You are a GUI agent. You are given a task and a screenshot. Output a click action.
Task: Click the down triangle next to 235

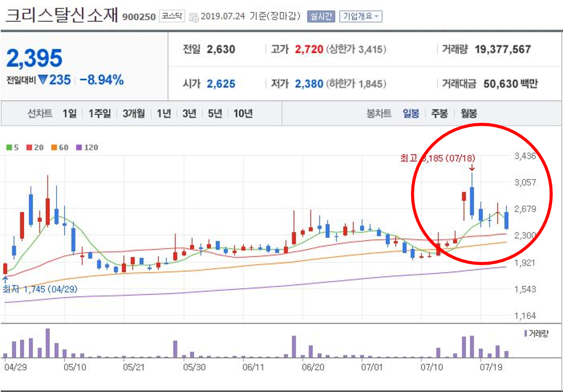(x=43, y=80)
